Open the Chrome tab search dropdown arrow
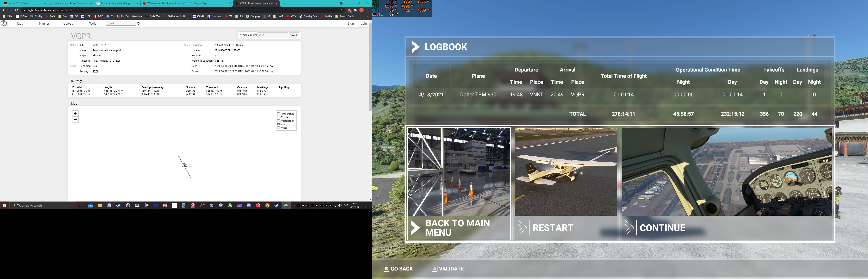This screenshot has height=279, width=868. pos(341,3)
